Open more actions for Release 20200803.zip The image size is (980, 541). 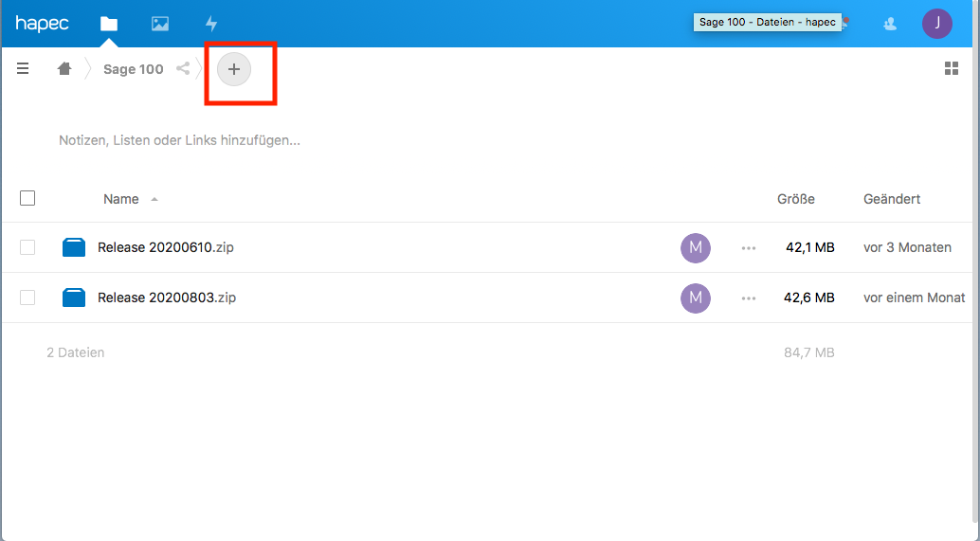point(749,298)
